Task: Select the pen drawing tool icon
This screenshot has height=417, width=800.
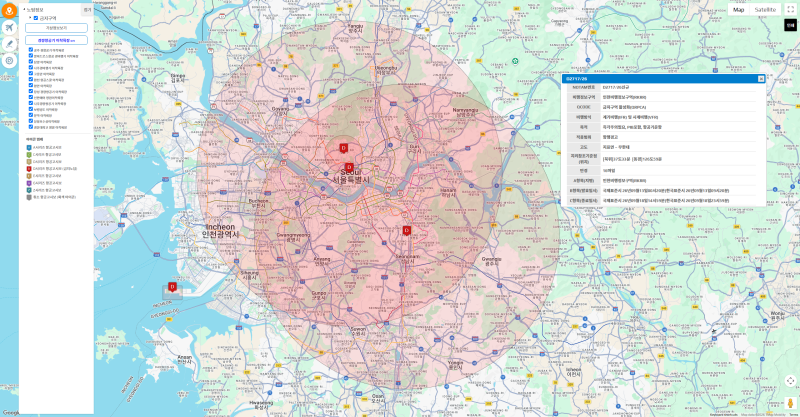Action: 9,44
